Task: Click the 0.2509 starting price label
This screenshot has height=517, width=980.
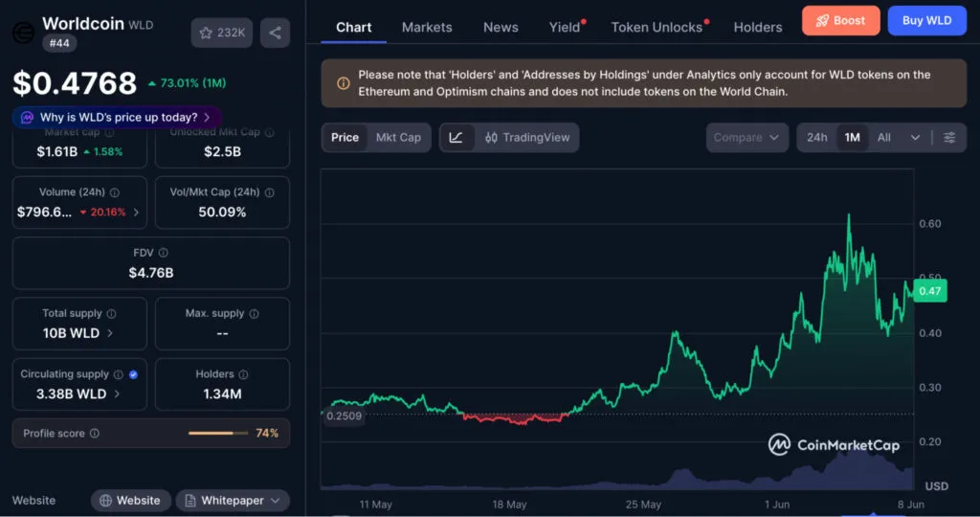Action: [345, 416]
